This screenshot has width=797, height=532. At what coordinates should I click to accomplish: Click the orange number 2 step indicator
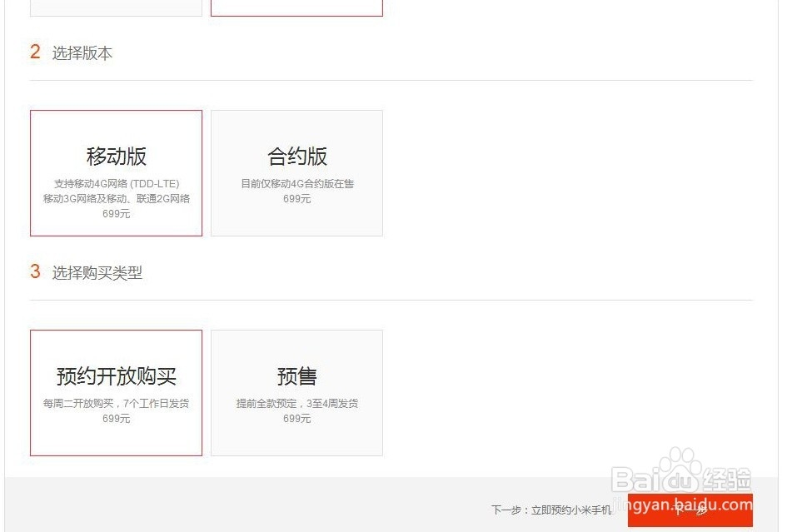pos(34,52)
